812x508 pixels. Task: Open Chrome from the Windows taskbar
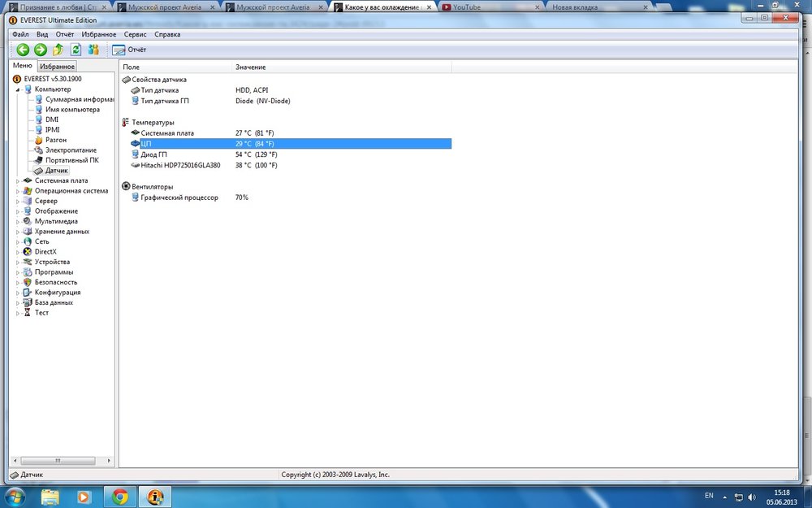(x=119, y=495)
